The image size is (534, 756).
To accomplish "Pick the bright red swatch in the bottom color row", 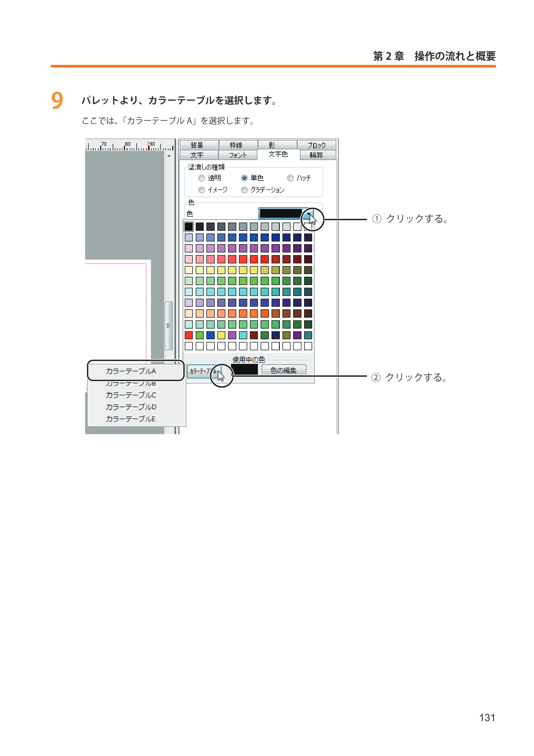I will (x=189, y=335).
